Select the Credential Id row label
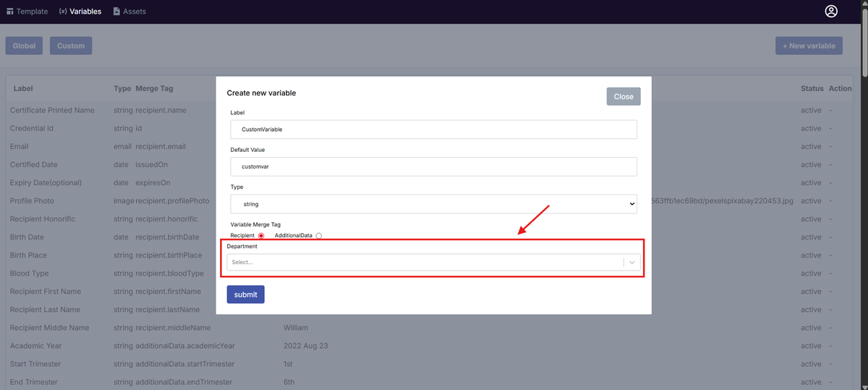The width and height of the screenshot is (868, 390). [32, 128]
